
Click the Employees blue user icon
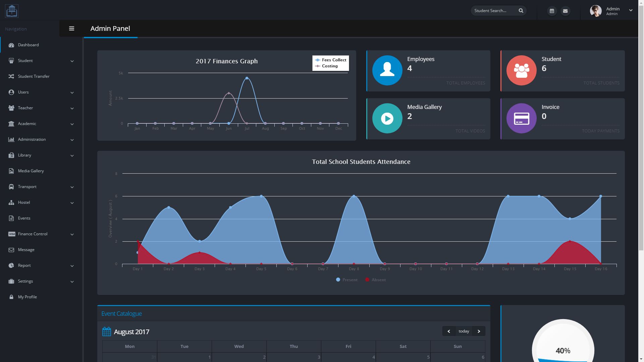(x=387, y=70)
